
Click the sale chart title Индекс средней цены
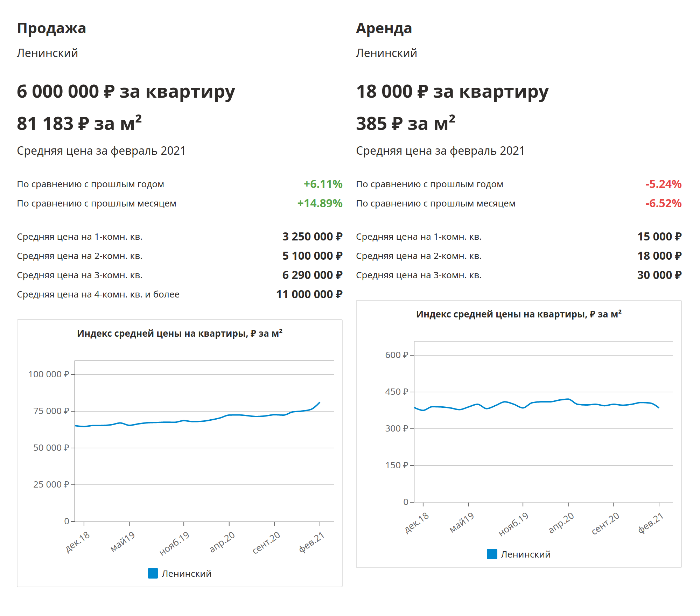coord(180,333)
